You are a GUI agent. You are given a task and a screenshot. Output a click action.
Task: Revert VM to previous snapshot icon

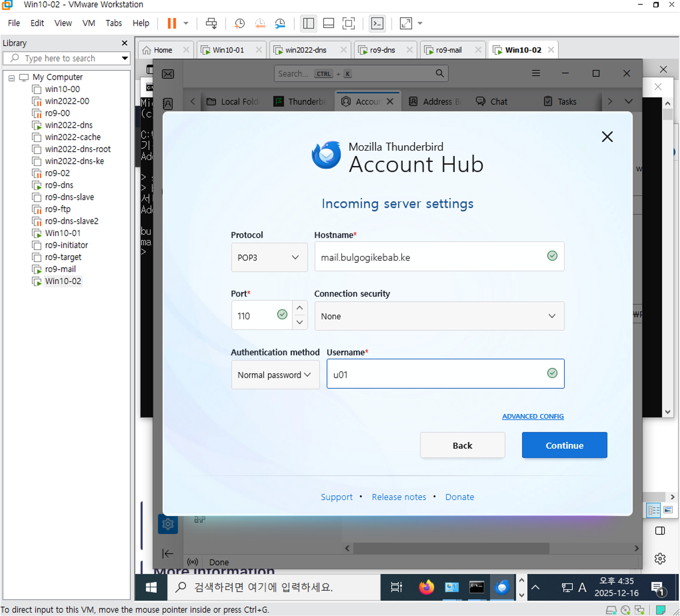point(260,23)
